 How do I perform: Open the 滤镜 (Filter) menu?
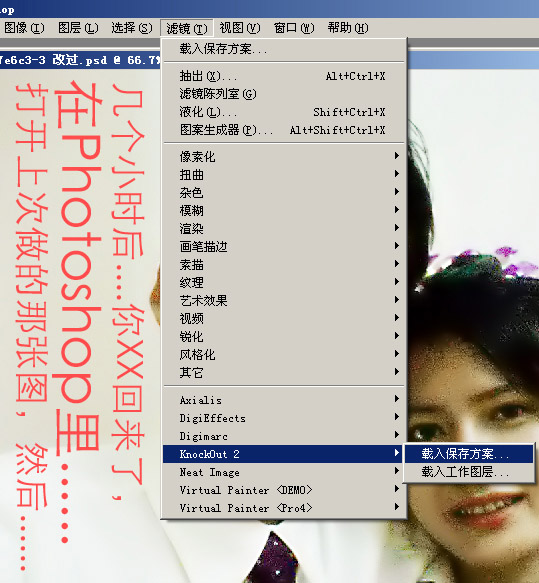coord(186,28)
